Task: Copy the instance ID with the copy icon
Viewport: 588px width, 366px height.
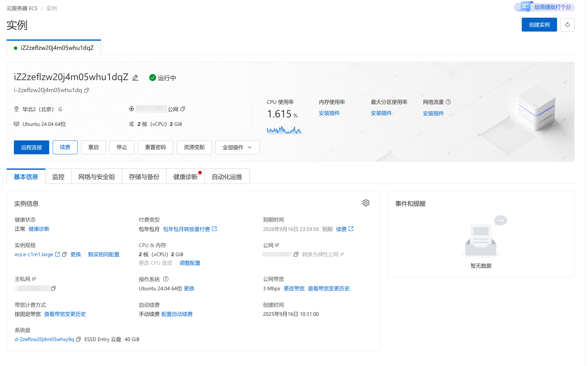Action: (87, 90)
